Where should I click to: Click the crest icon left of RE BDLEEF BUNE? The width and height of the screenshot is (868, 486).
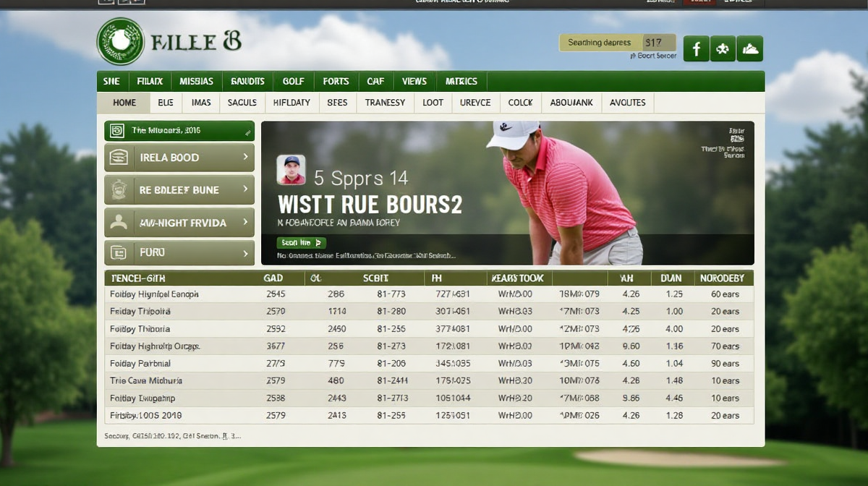click(119, 190)
